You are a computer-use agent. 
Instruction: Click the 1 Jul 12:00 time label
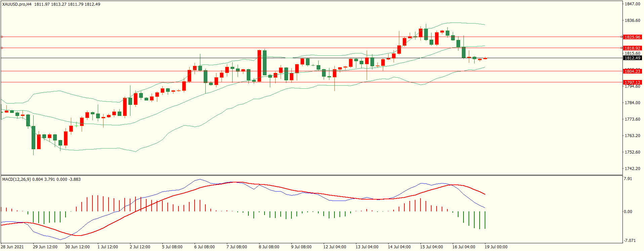pos(108,247)
